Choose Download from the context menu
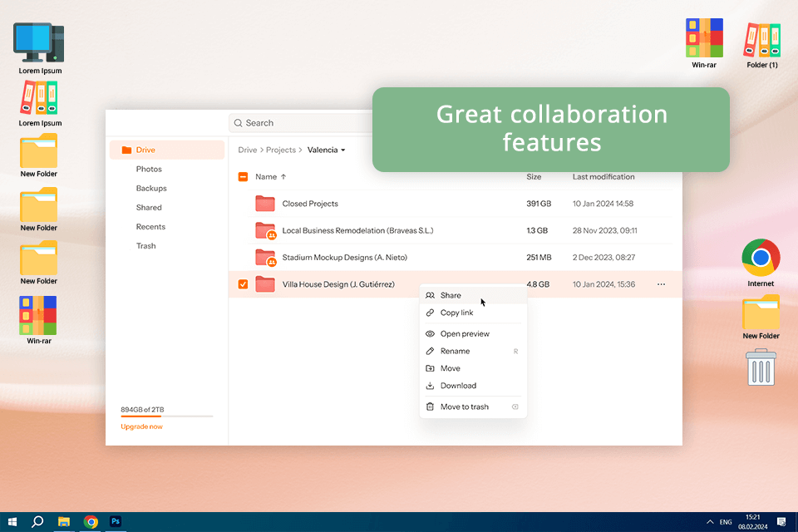Image resolution: width=798 pixels, height=532 pixels. pyautogui.click(x=473, y=386)
